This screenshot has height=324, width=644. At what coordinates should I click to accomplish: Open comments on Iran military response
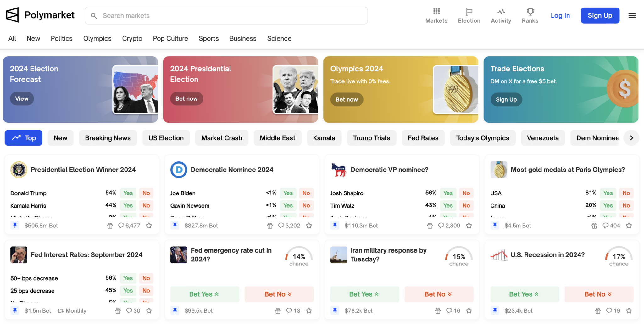point(453,311)
